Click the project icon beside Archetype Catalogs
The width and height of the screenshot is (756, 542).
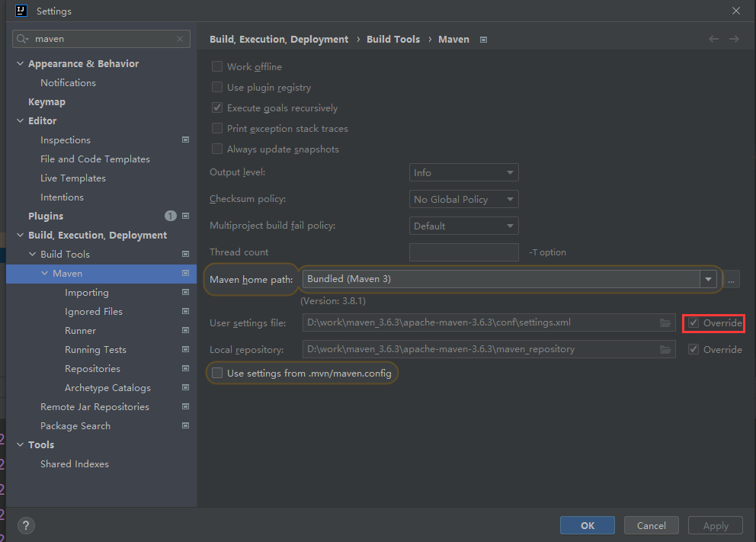tap(185, 388)
